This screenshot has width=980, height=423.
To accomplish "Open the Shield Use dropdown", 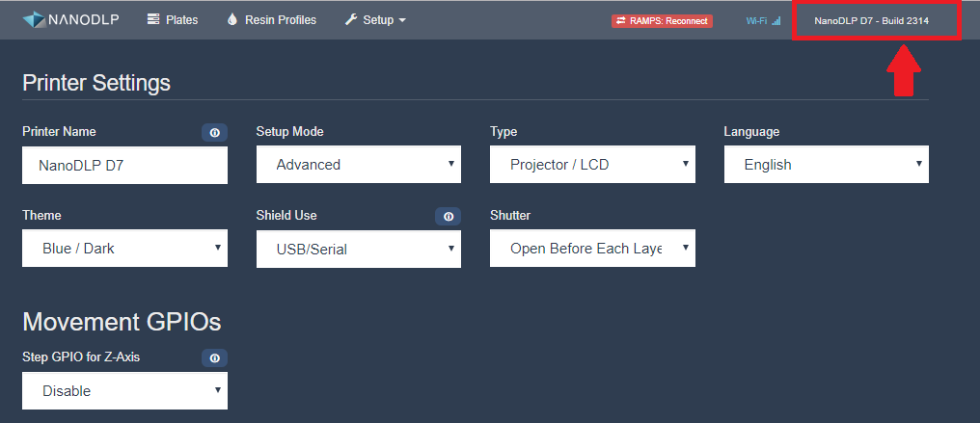I will pyautogui.click(x=359, y=249).
